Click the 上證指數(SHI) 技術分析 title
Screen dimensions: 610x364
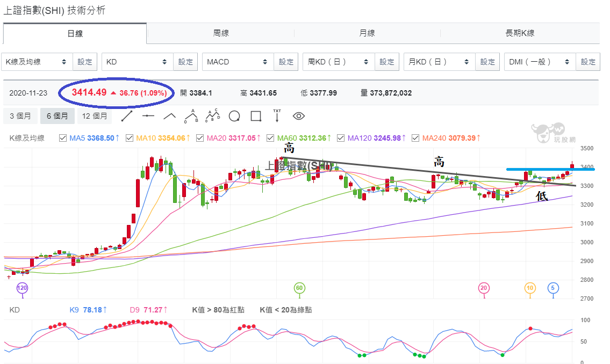pos(54,11)
